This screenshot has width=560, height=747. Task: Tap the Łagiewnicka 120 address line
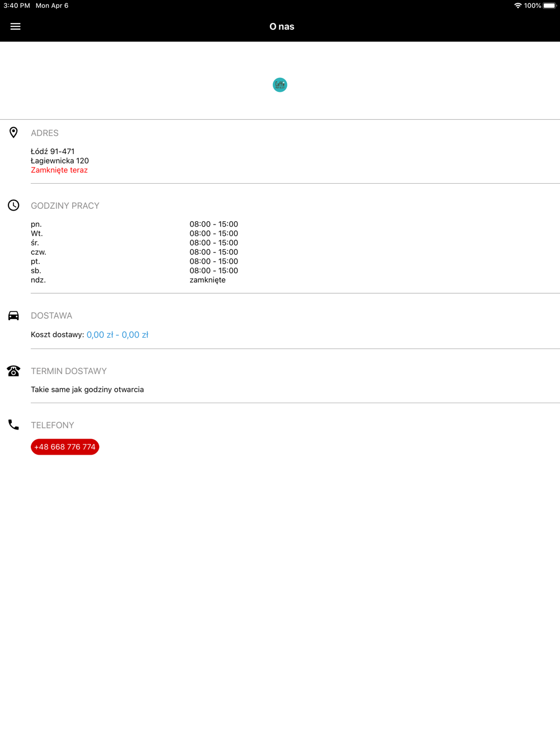(x=60, y=161)
